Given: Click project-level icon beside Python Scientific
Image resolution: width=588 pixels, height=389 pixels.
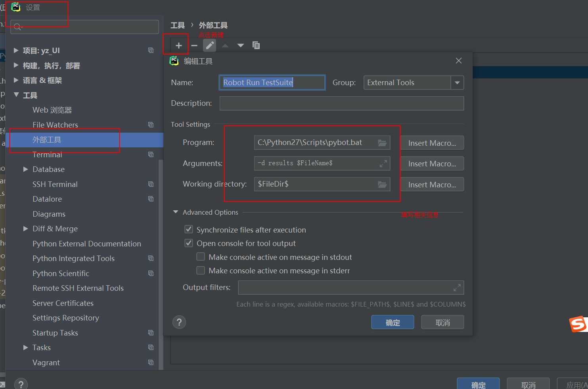Looking at the screenshot, I should click(151, 273).
